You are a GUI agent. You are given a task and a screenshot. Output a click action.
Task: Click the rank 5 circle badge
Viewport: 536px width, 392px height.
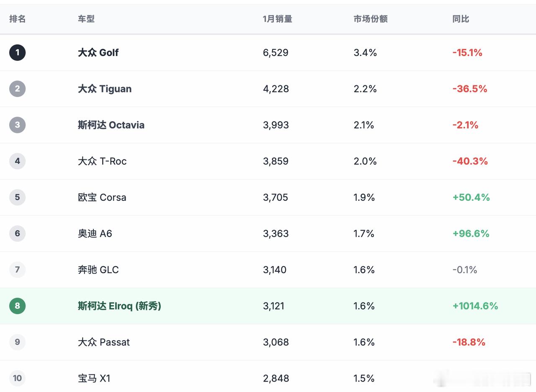pos(17,197)
